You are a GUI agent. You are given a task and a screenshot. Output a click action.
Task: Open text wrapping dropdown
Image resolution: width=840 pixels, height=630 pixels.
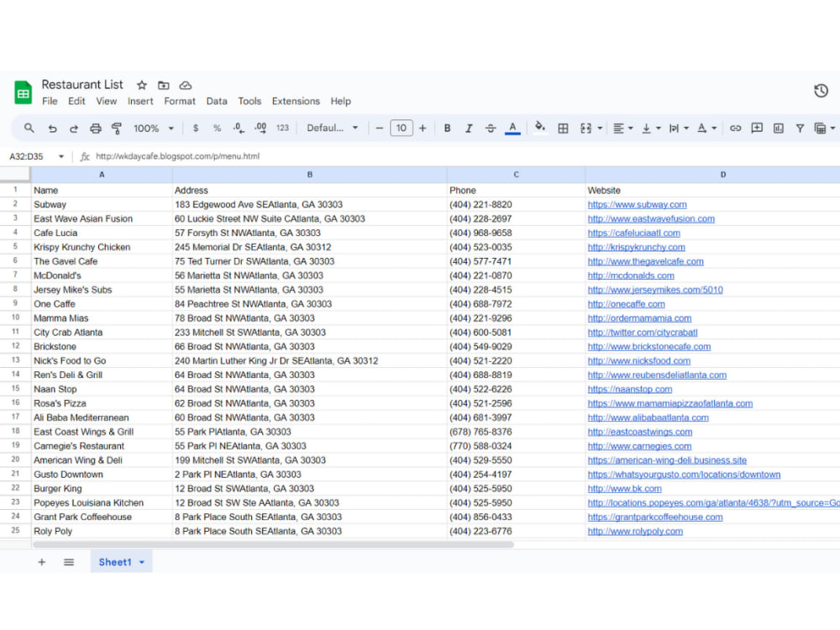[680, 128]
